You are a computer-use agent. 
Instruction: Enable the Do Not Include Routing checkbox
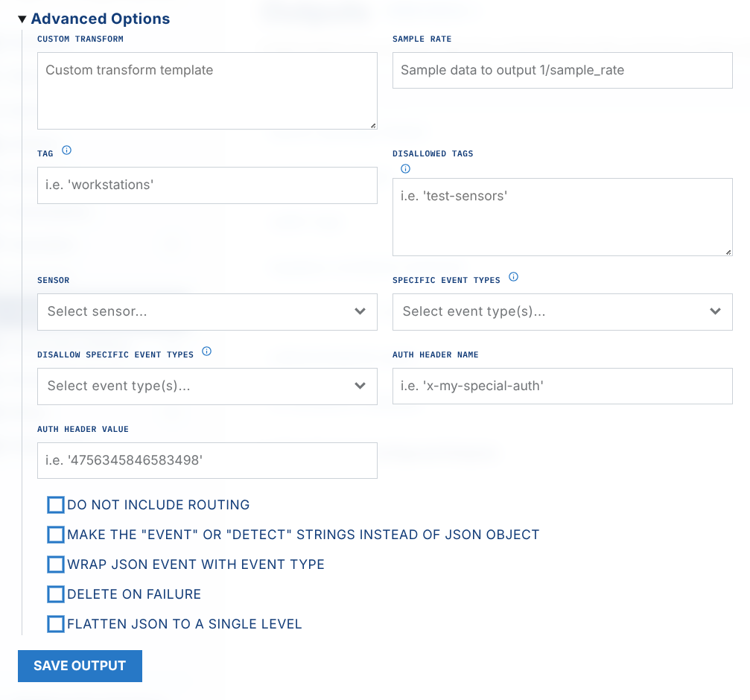click(56, 505)
